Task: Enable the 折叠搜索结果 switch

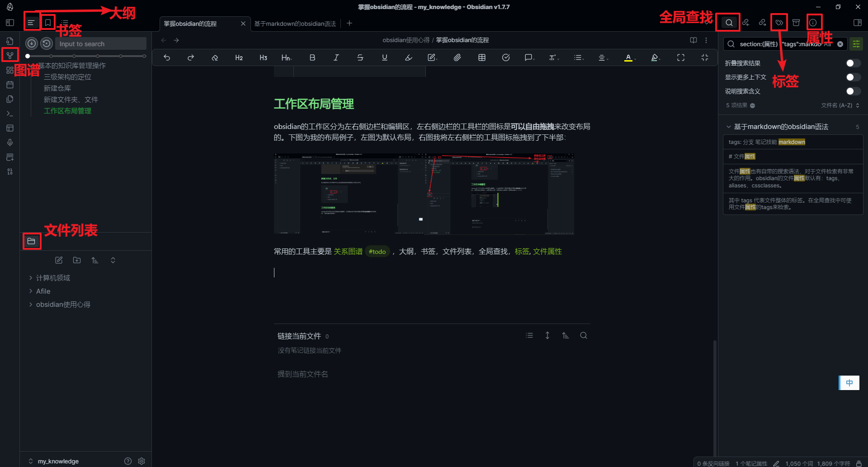Action: [x=854, y=63]
